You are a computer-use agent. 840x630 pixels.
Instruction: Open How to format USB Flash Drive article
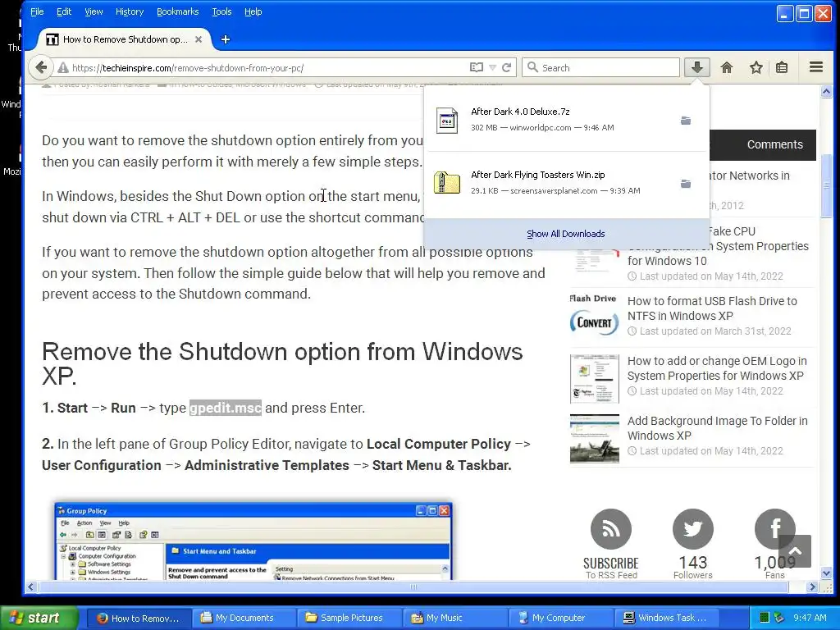pyautogui.click(x=712, y=308)
